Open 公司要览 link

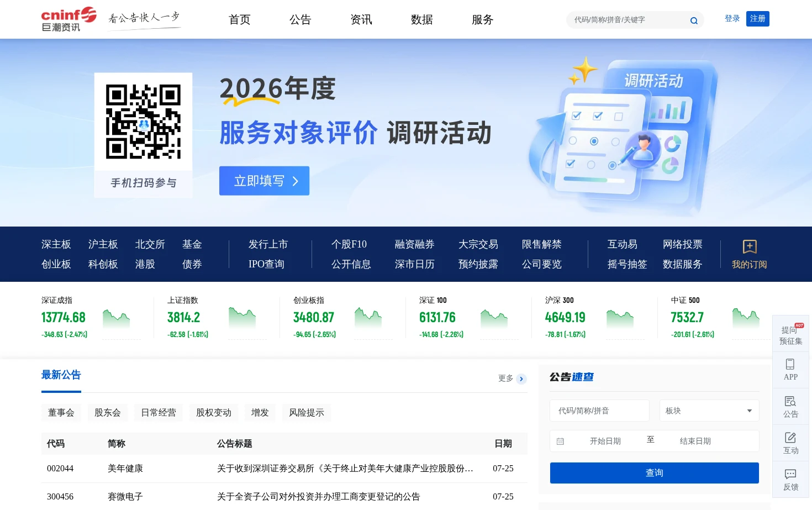pos(542,264)
